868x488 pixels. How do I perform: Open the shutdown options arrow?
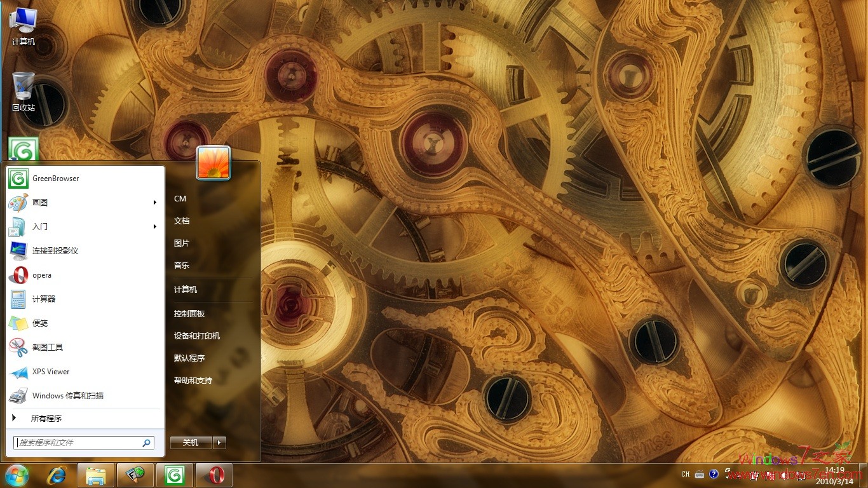click(x=219, y=442)
